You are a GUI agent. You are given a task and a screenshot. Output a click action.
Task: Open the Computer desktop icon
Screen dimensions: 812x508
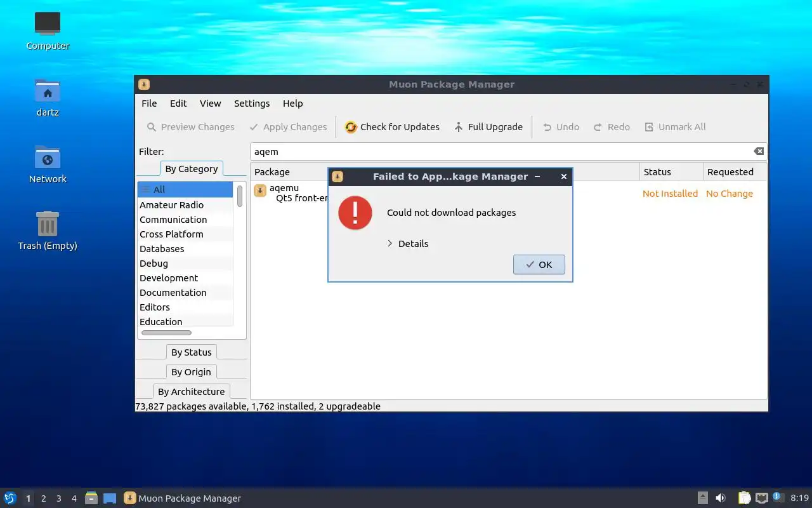click(48, 30)
